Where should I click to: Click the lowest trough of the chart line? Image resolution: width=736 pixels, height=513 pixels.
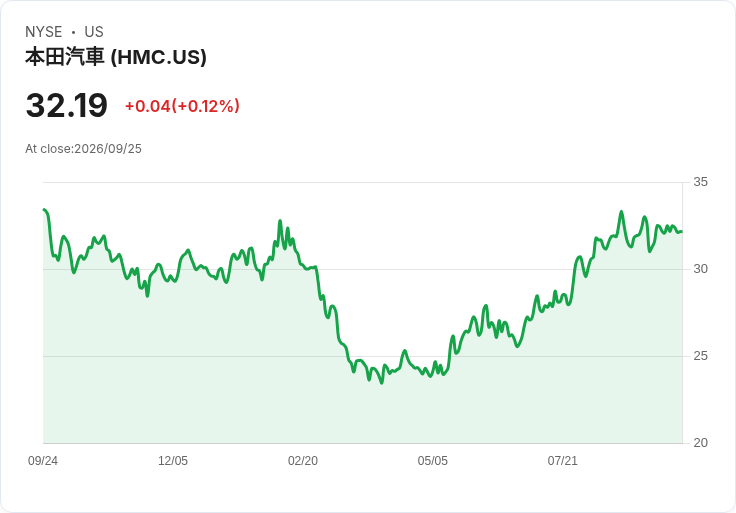[x=382, y=383]
